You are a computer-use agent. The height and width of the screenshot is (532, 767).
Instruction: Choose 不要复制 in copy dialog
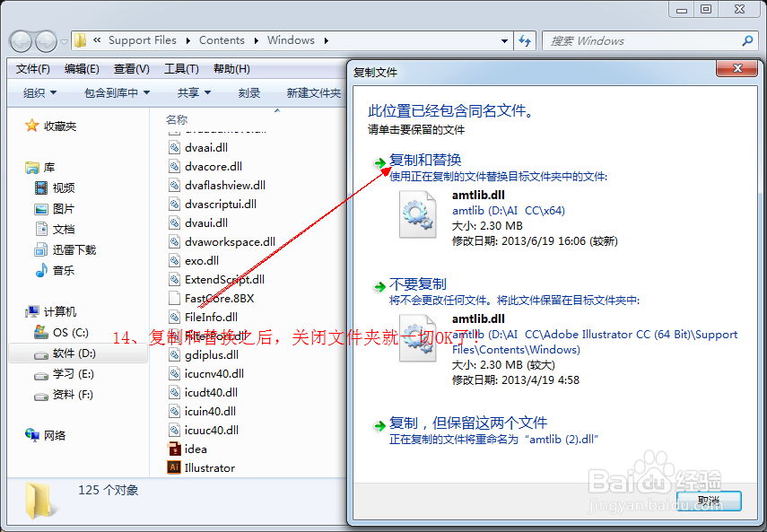[418, 284]
